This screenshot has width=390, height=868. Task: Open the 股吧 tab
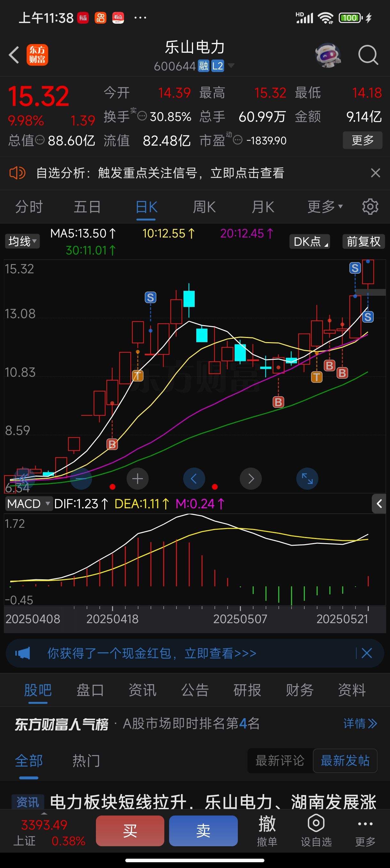pyautogui.click(x=38, y=690)
